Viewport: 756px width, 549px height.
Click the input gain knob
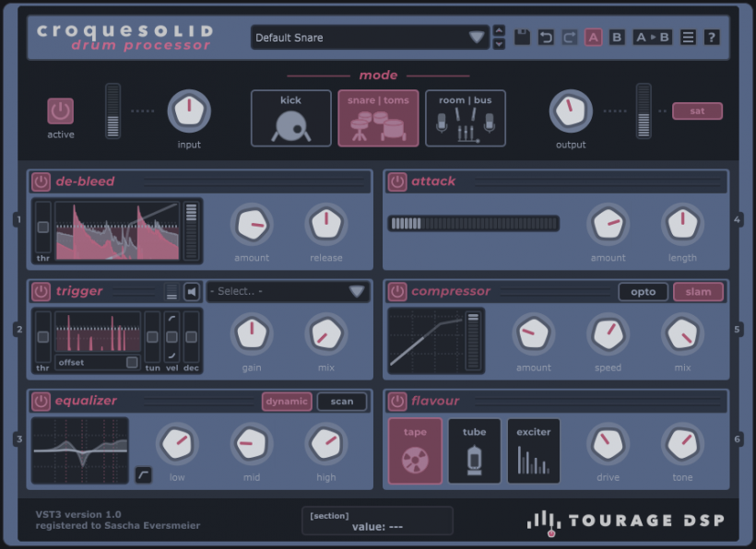coord(189,111)
